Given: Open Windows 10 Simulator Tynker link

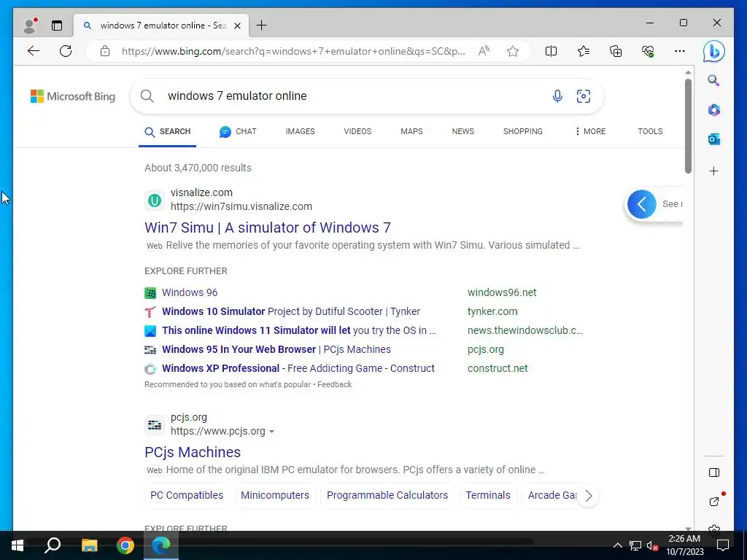Looking at the screenshot, I should point(290,311).
